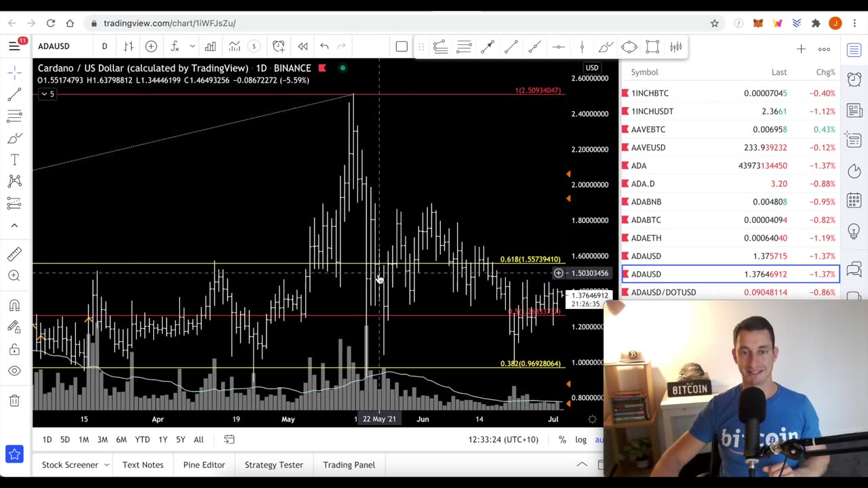The width and height of the screenshot is (868, 488).
Task: Open chart settings gear icon
Action: click(592, 419)
